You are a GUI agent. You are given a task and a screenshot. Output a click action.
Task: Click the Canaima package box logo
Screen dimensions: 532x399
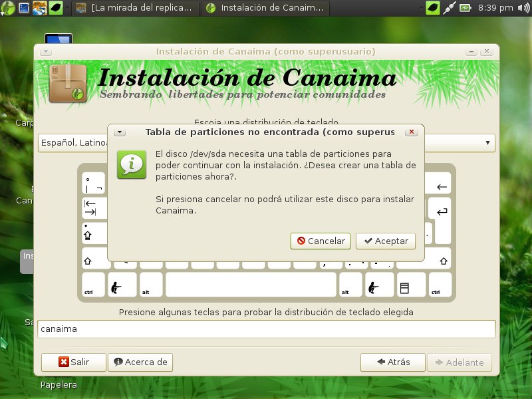67,84
